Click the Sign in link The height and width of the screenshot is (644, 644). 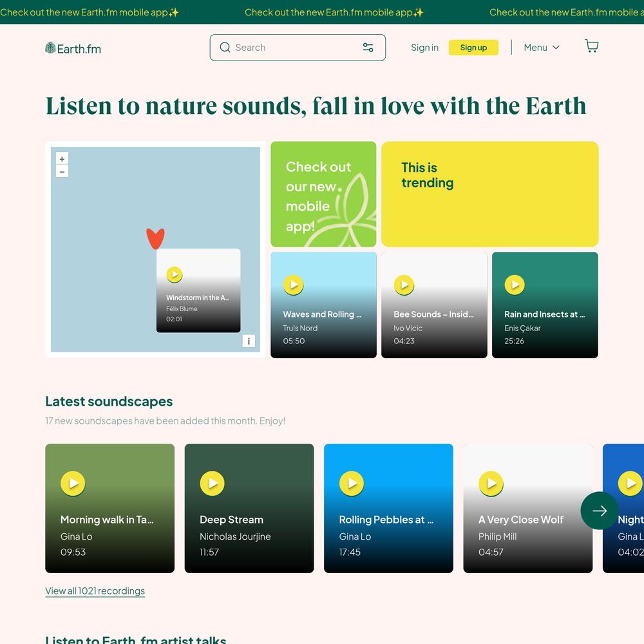click(424, 48)
